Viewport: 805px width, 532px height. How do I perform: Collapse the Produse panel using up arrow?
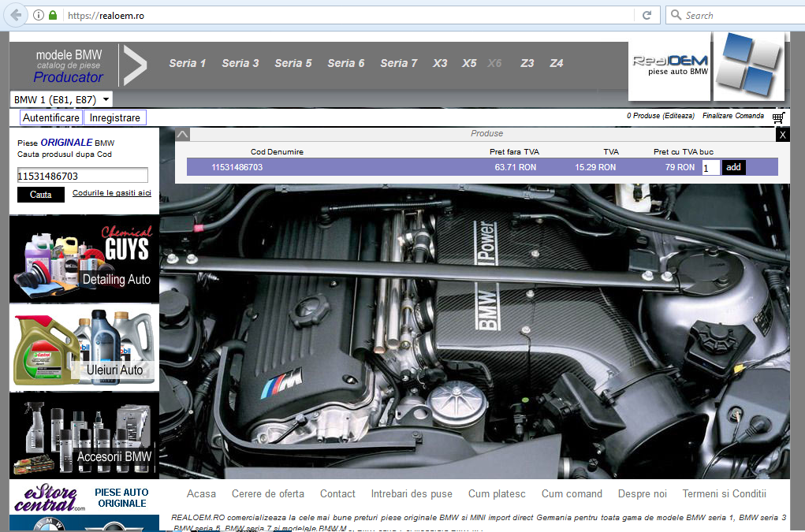[x=182, y=135]
